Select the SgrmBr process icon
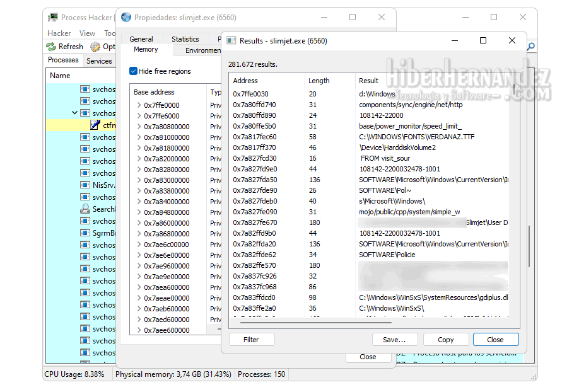579x392 pixels. click(x=85, y=233)
